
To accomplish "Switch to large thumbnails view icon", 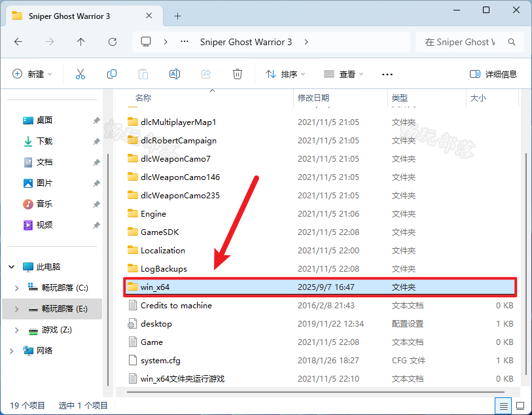I will (520, 405).
